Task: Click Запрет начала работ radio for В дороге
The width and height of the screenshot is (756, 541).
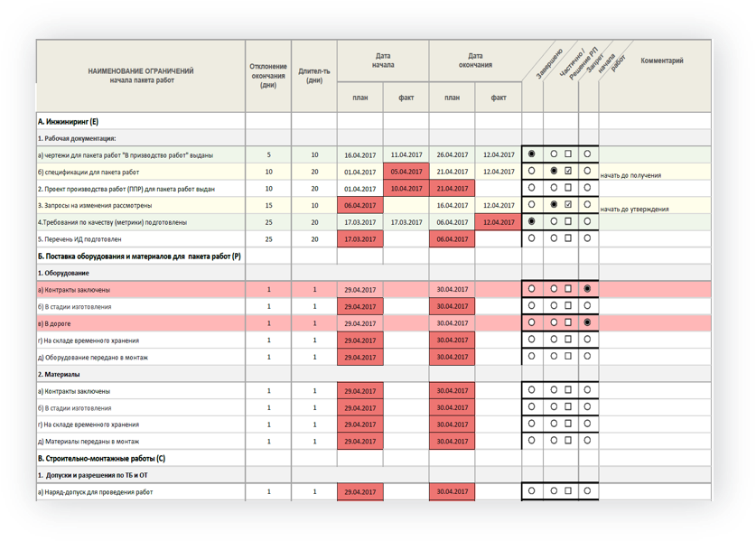Action: [587, 322]
